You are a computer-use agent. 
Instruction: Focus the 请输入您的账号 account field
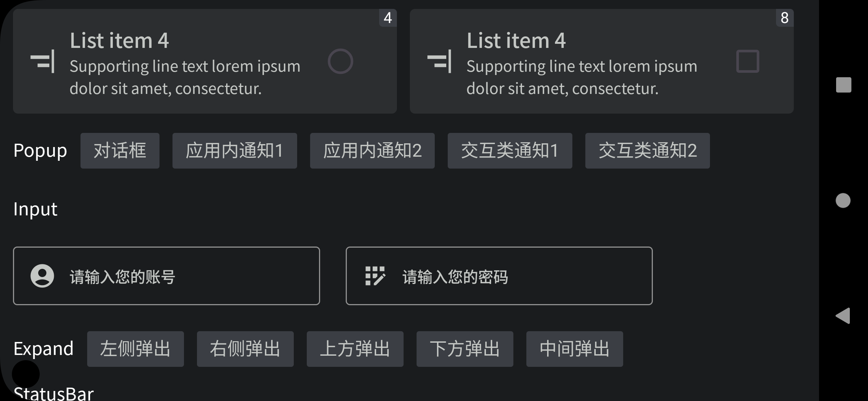click(167, 276)
